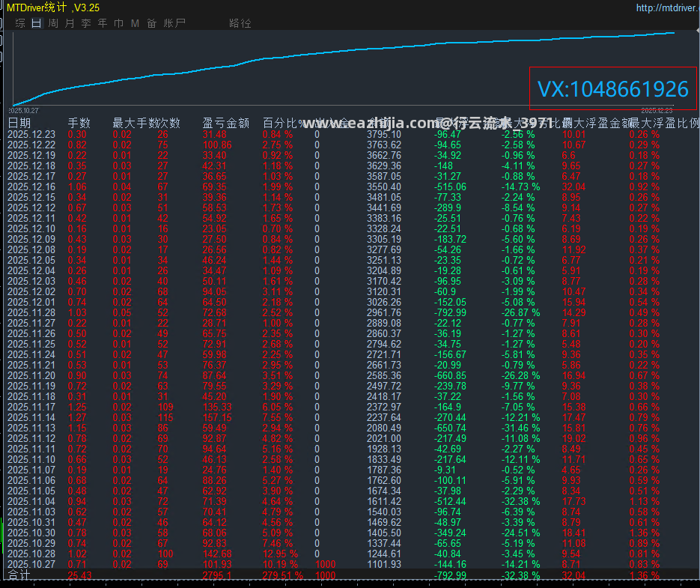Screen dimensions: 700x588
Task: Click chart end date 2025.12.23
Action: [657, 110]
